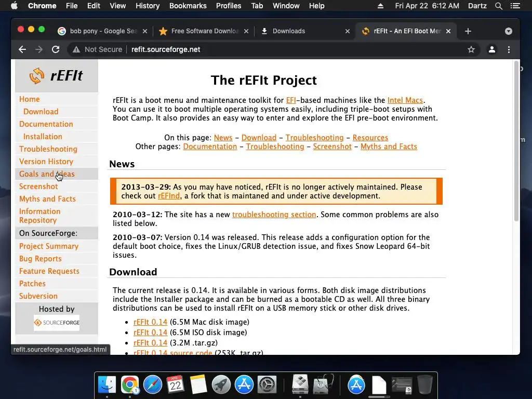
Task: Open Google Chrome from the Dock
Action: [x=129, y=385]
